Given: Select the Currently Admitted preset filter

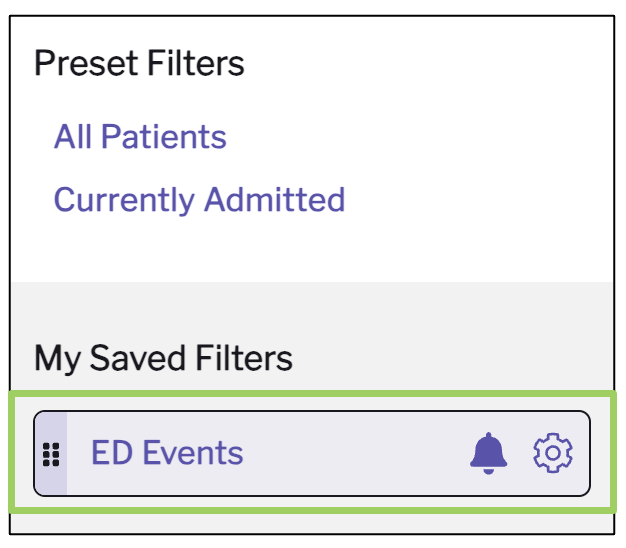Looking at the screenshot, I should click(x=199, y=200).
